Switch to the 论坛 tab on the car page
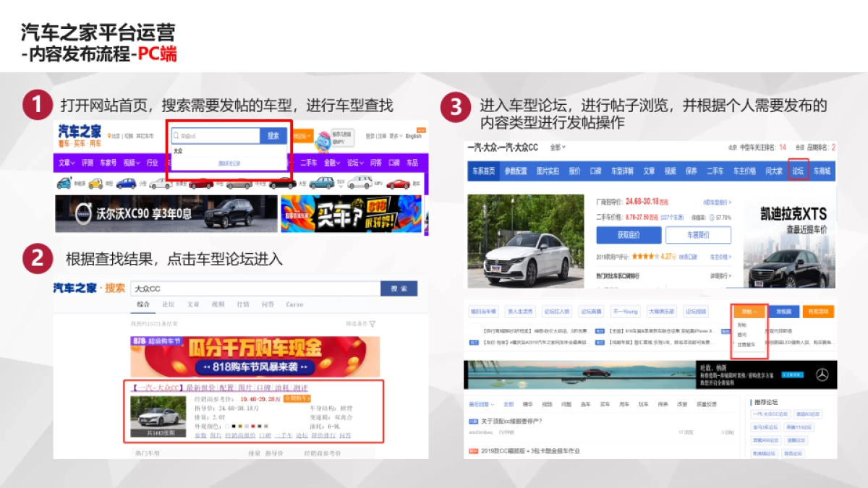This screenshot has width=868, height=488. tap(798, 171)
